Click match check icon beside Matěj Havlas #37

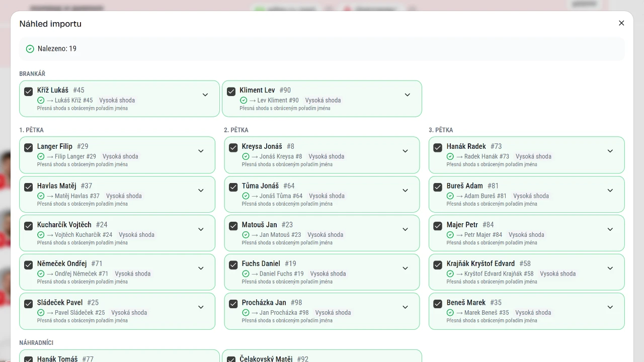[x=41, y=196]
